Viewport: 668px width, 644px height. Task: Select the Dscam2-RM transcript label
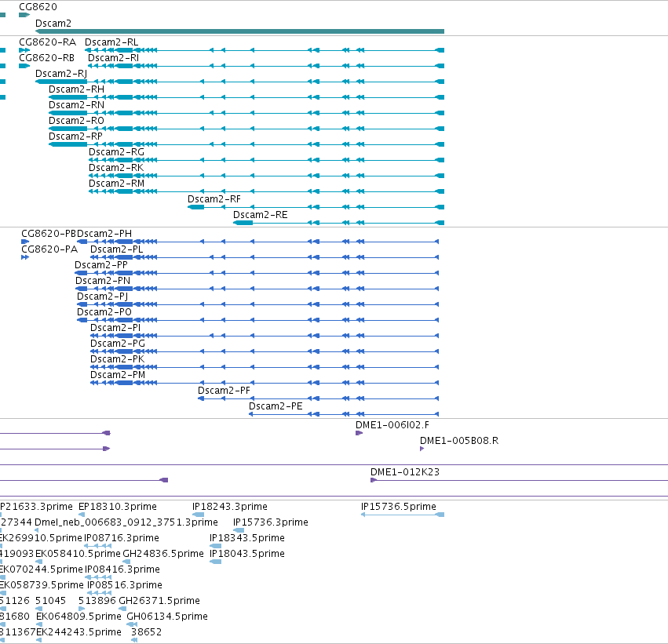point(116,184)
